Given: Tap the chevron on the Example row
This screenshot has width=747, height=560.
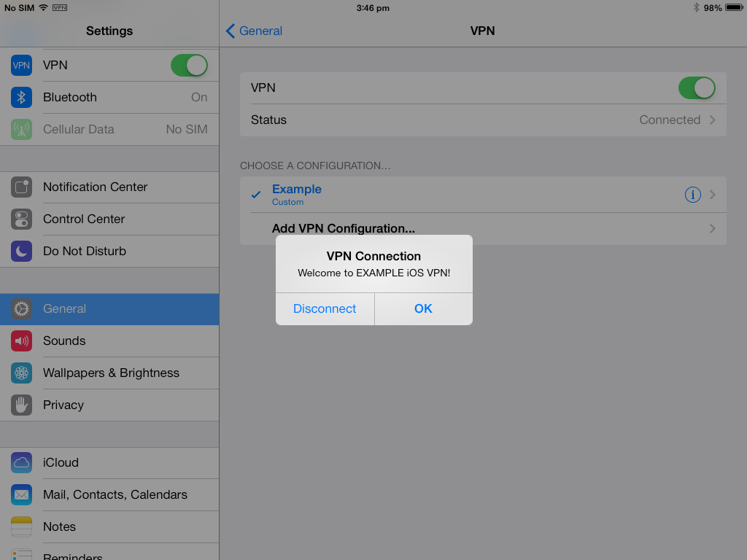Looking at the screenshot, I should point(713,194).
